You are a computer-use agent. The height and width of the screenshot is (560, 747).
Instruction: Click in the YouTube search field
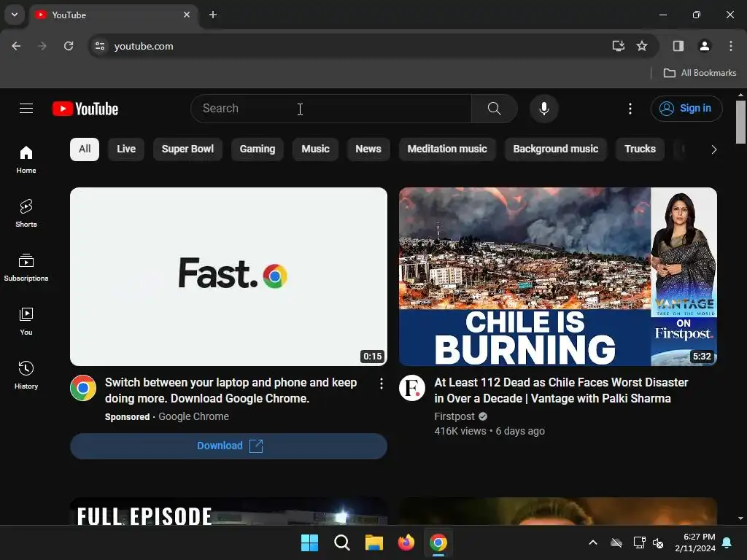(331, 109)
